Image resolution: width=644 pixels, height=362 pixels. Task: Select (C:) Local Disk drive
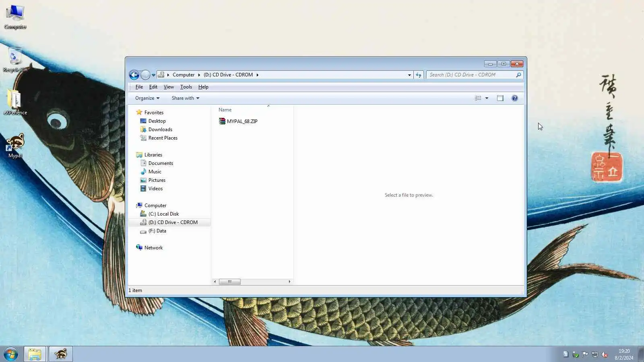tap(163, 214)
